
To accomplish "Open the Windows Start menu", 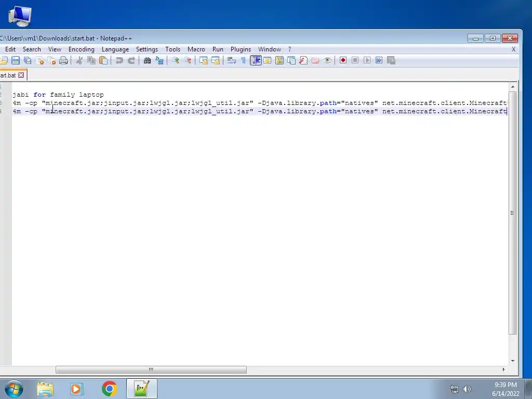I will click(14, 389).
